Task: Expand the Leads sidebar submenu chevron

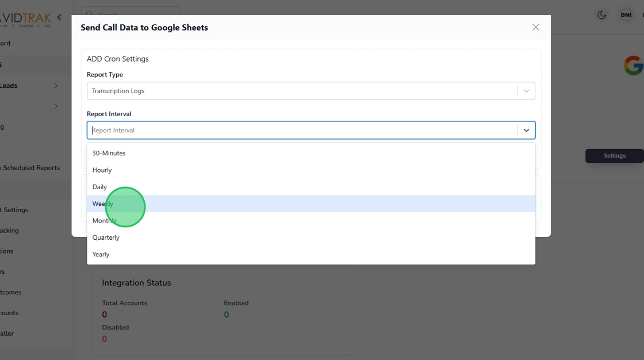Action: [x=56, y=86]
